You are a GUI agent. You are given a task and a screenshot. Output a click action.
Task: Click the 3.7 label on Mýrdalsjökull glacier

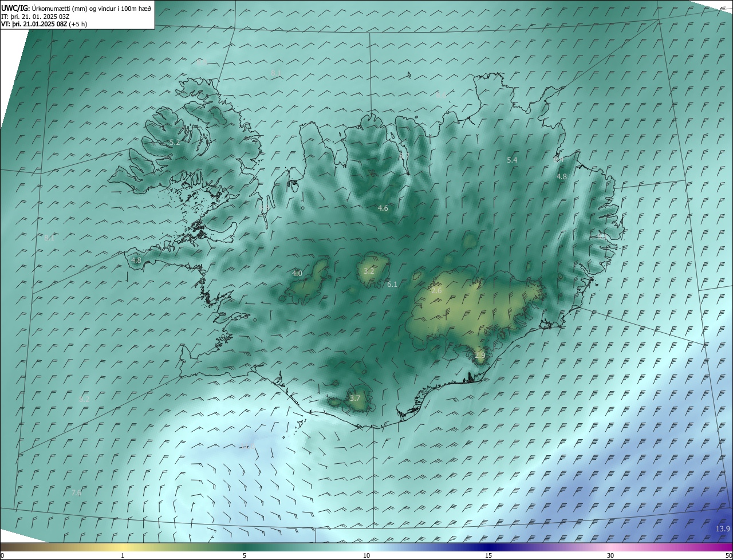(355, 399)
